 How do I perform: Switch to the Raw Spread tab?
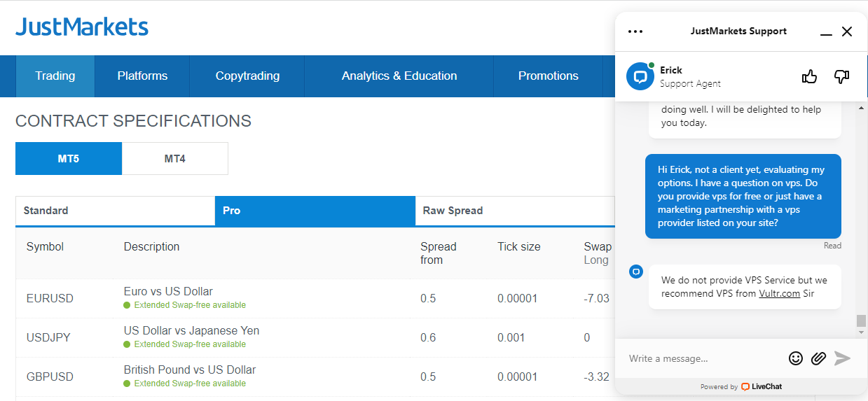tap(514, 211)
